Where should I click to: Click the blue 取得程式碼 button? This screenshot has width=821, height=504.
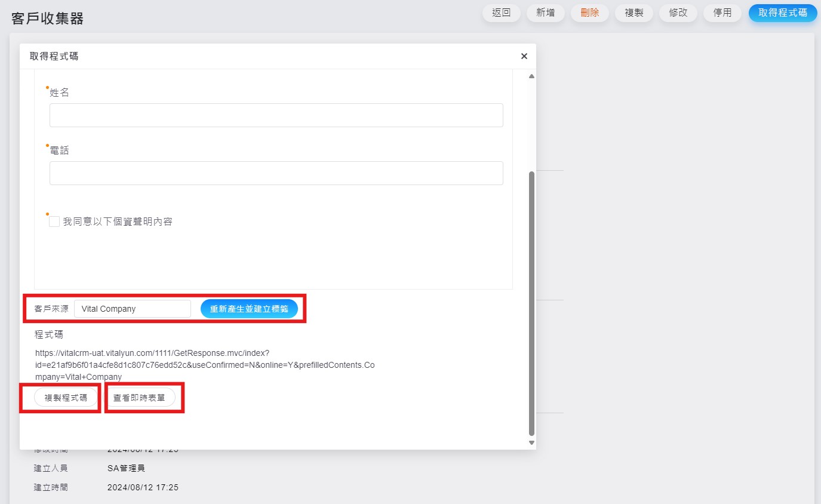click(782, 13)
